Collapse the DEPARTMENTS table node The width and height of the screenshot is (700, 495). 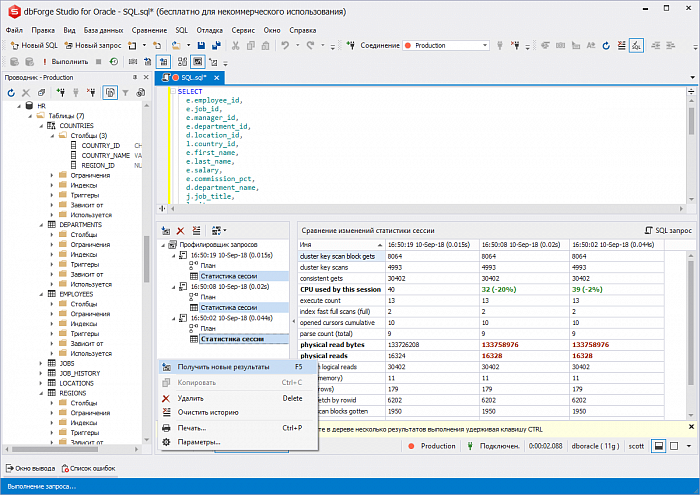click(x=42, y=225)
